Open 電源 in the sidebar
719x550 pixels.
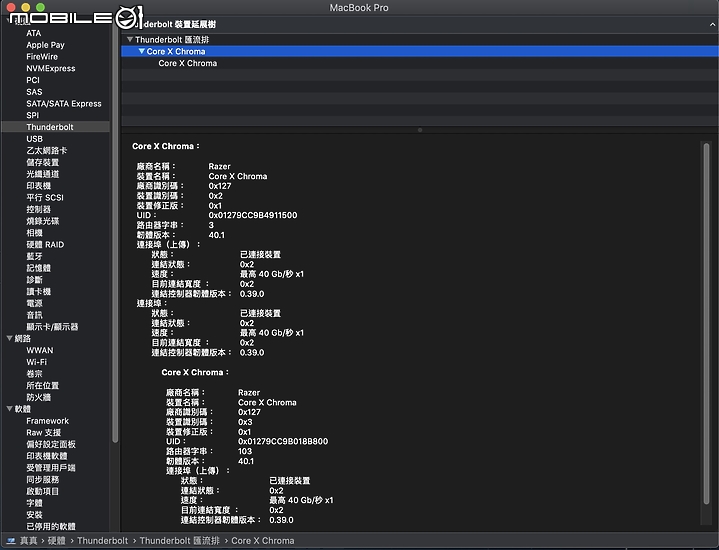(x=34, y=303)
